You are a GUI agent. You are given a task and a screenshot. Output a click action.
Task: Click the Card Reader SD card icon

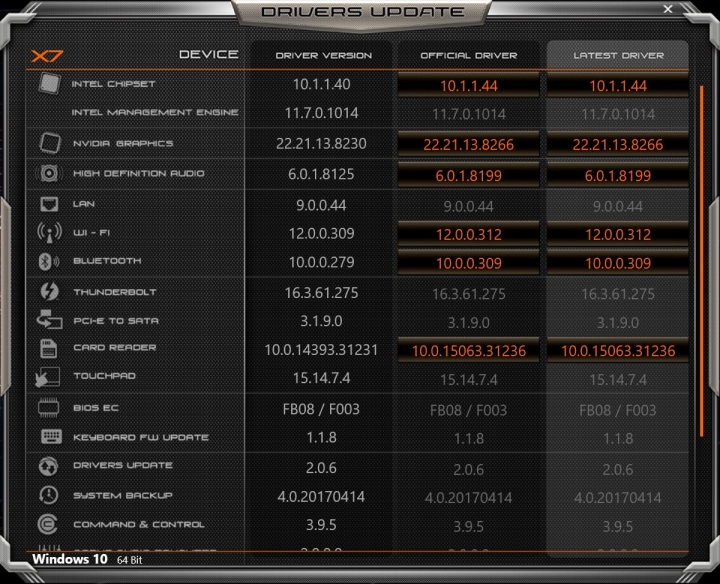click(x=49, y=348)
